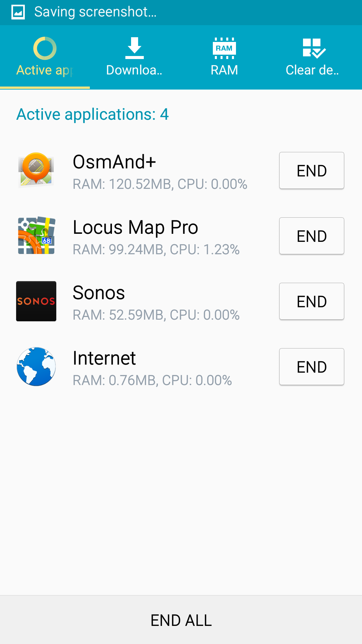Select the Sonos app name text

coord(99,293)
